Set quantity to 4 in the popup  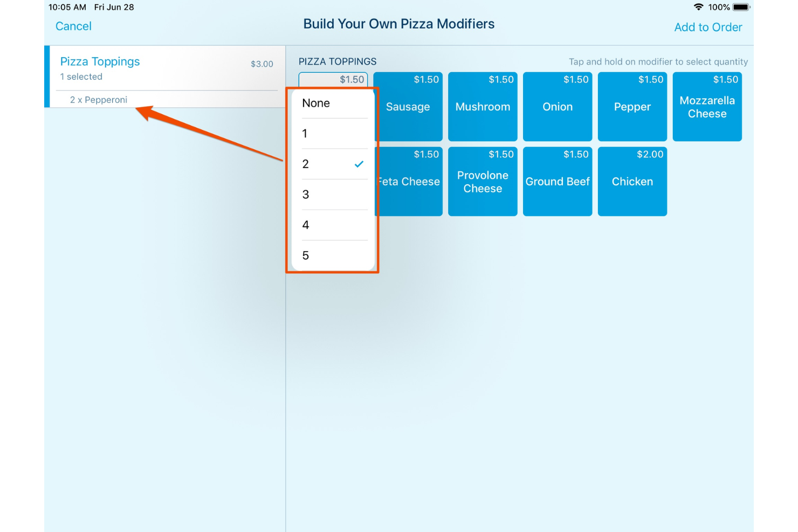pos(333,225)
